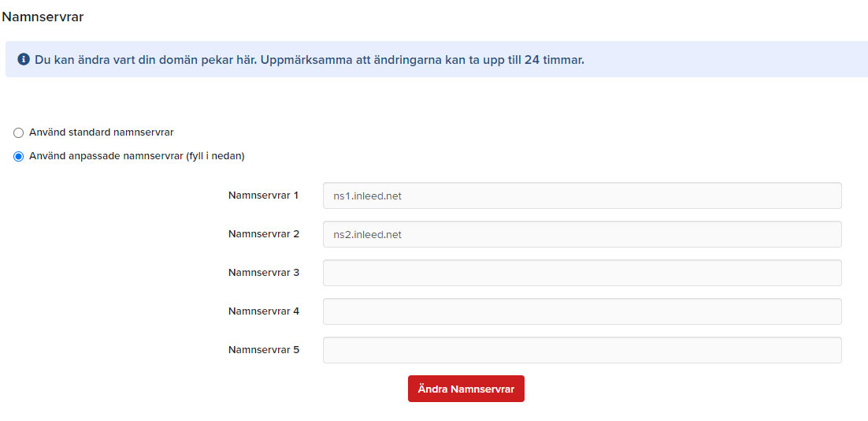
Task: Click the 'Använd standard namnservrar' label text
Action: click(x=101, y=132)
